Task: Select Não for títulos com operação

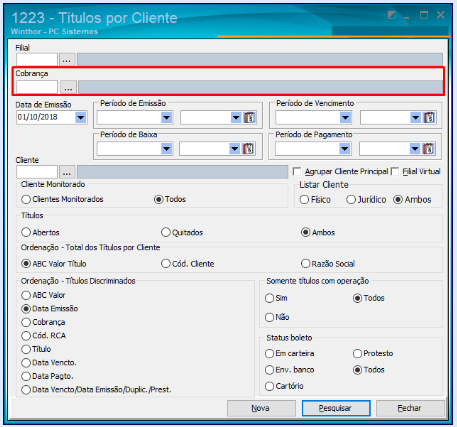Action: click(x=269, y=317)
